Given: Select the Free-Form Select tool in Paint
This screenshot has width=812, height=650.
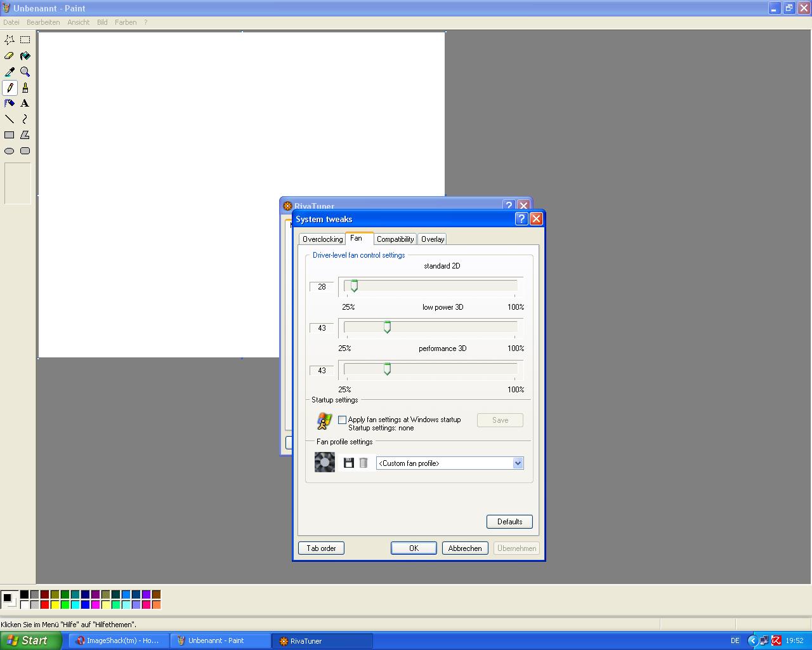Looking at the screenshot, I should 10,39.
